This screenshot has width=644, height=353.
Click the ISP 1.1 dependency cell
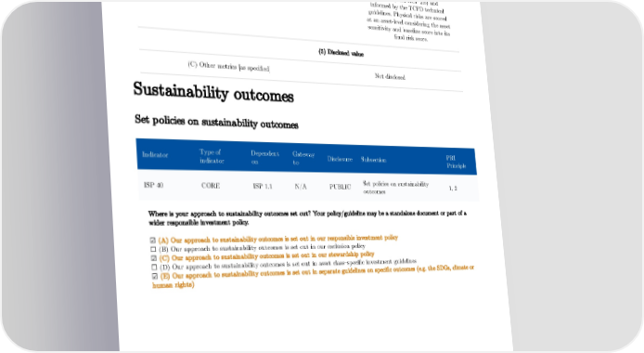tap(263, 186)
